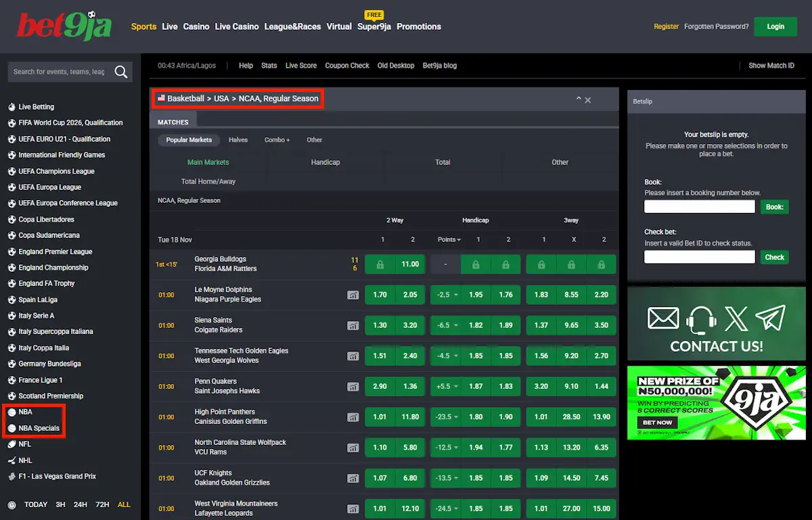Click the search magnifier icon
812x520 pixels.
[x=121, y=72]
